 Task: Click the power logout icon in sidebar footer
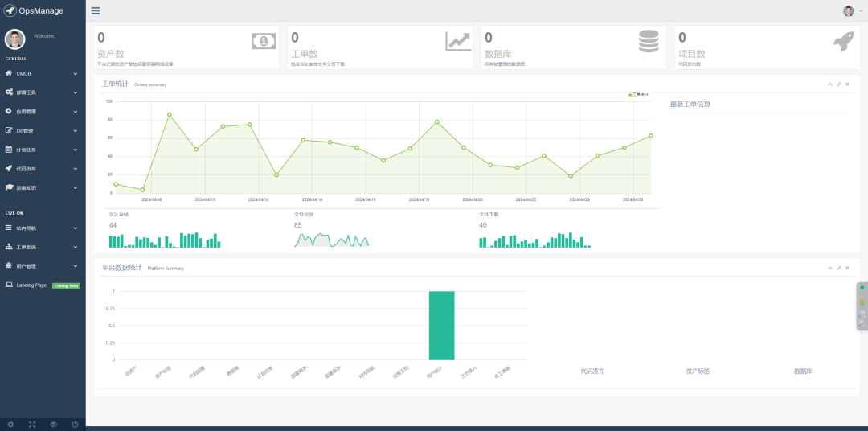tap(75, 425)
